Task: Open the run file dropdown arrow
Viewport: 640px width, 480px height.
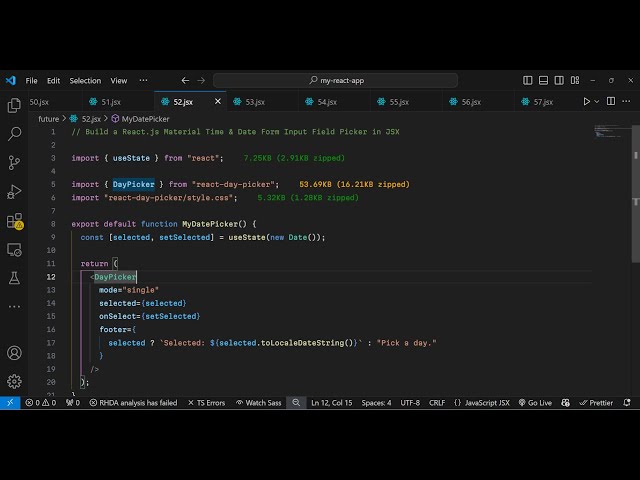Action: pos(600,101)
